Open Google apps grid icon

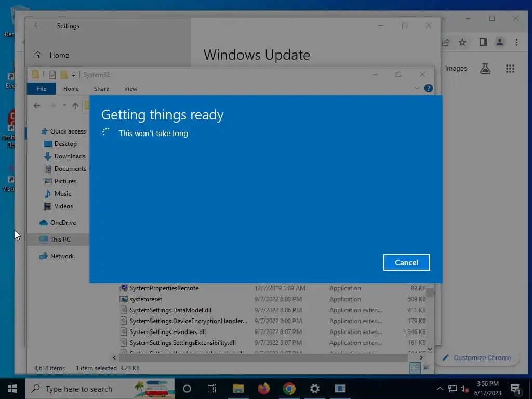coord(510,69)
